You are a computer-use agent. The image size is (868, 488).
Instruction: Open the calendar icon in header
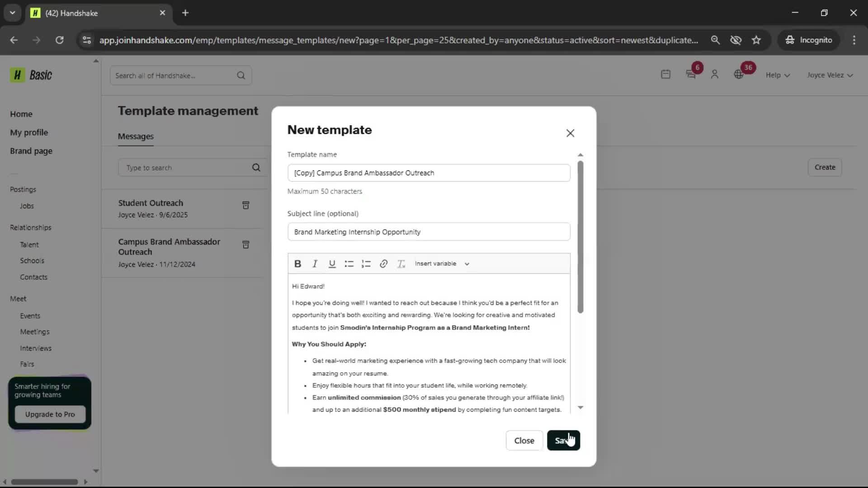pyautogui.click(x=665, y=75)
